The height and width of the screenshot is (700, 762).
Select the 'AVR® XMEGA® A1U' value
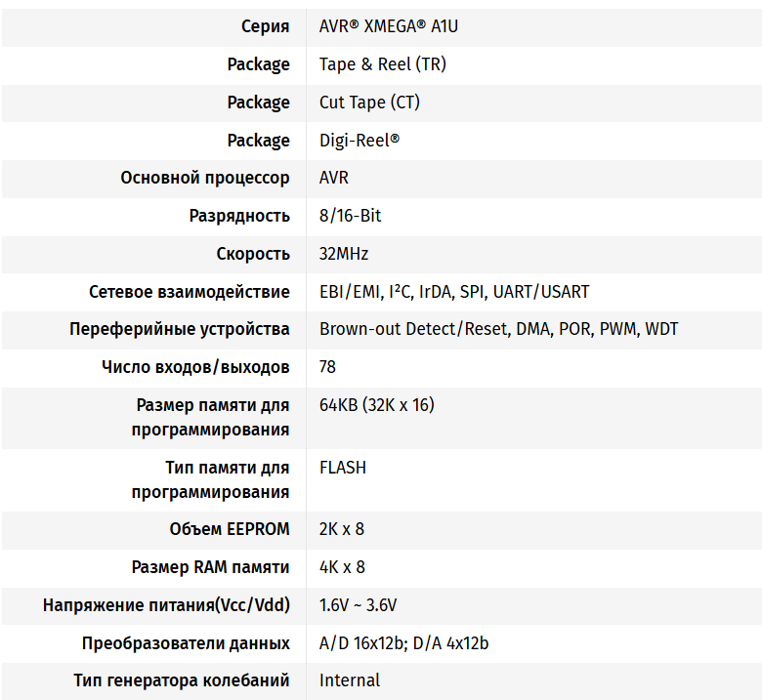coord(388,26)
